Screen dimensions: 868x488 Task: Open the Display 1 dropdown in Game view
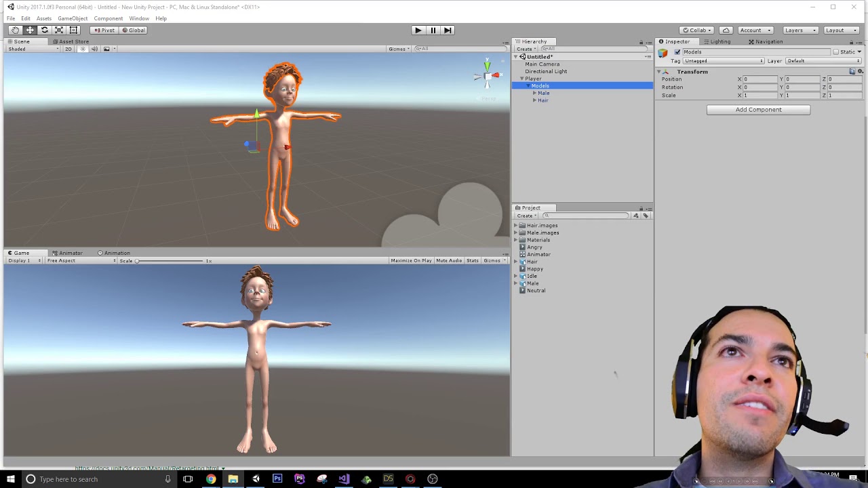click(24, 260)
